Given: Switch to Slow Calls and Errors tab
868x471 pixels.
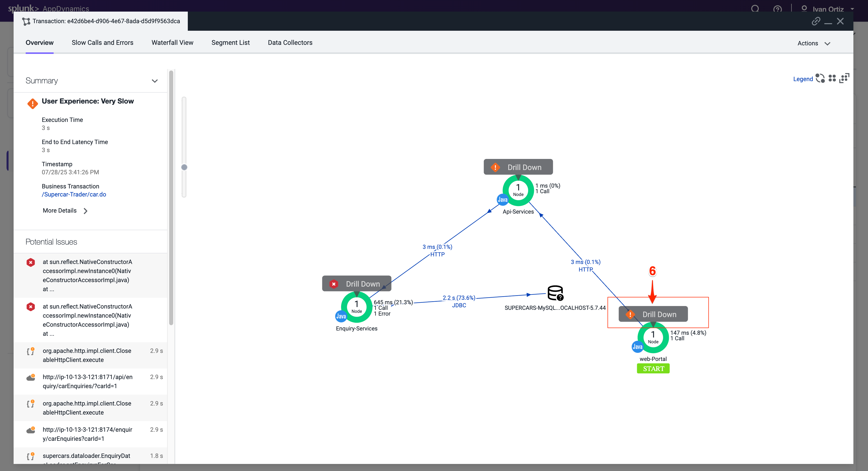Looking at the screenshot, I should (x=102, y=43).
